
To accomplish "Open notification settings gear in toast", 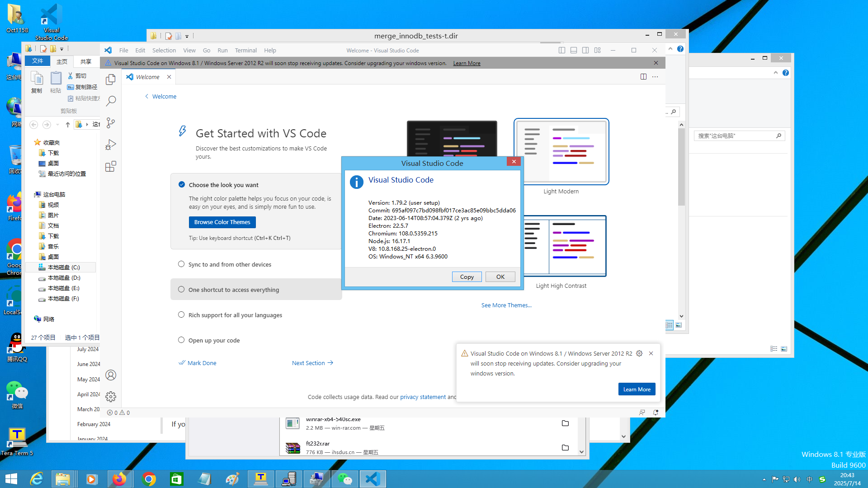I will pos(639,353).
